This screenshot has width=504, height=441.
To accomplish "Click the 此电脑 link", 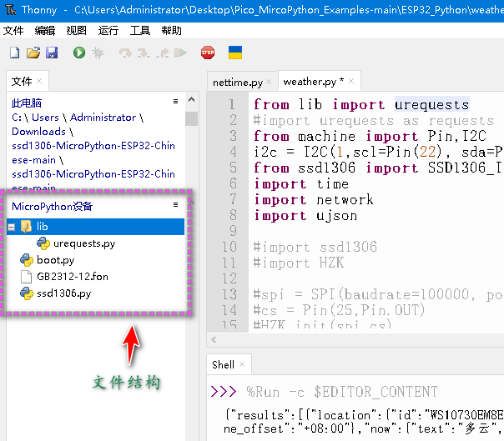I will (27, 103).
